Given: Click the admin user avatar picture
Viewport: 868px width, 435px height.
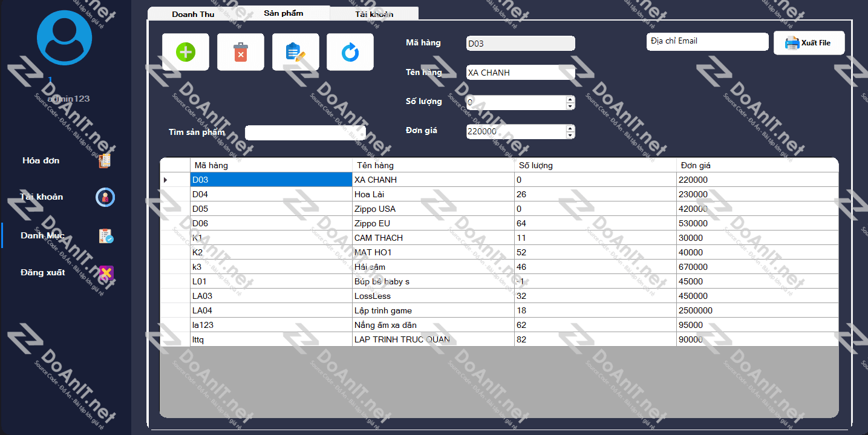Looking at the screenshot, I should [64, 37].
